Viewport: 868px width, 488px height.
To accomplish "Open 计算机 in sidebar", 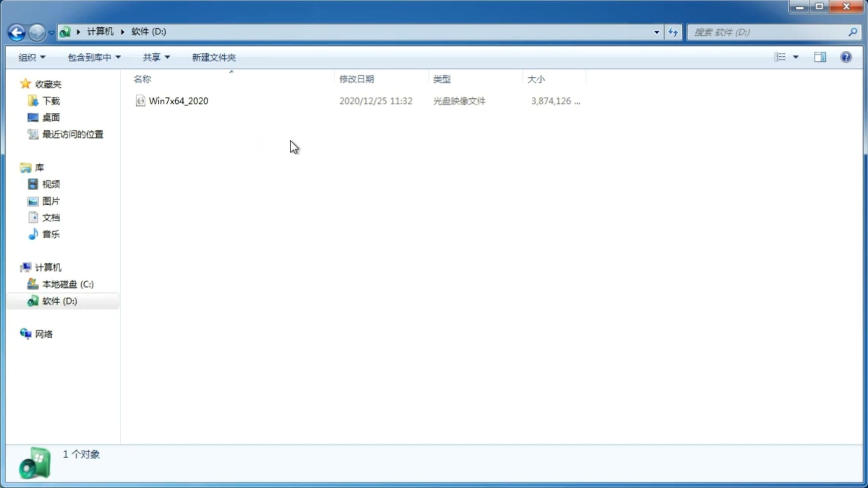I will pyautogui.click(x=48, y=267).
